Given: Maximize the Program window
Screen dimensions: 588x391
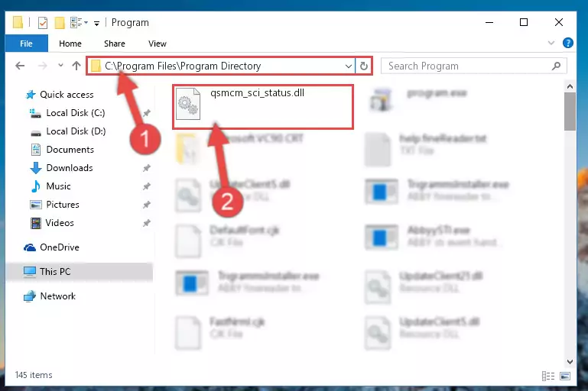Looking at the screenshot, I should [524, 22].
